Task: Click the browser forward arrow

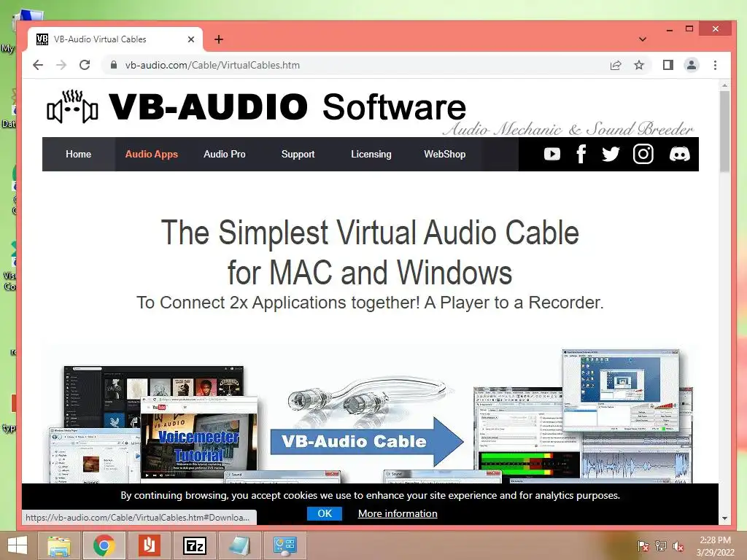Action: click(61, 65)
